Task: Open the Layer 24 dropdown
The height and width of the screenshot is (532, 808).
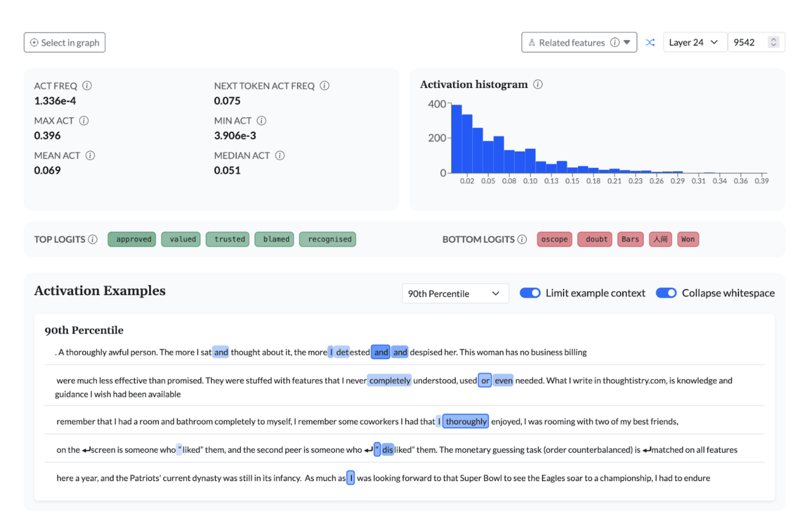Action: [695, 42]
